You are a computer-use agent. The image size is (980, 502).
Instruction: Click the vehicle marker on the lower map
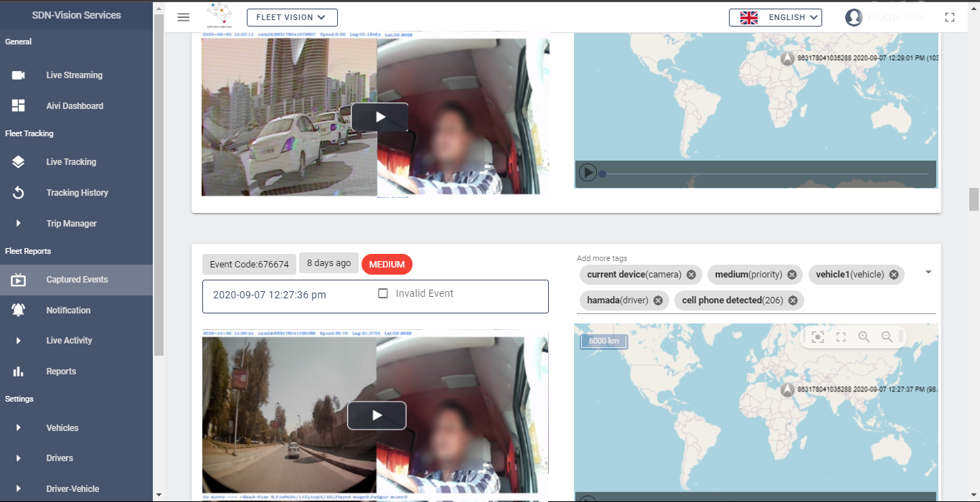click(787, 389)
